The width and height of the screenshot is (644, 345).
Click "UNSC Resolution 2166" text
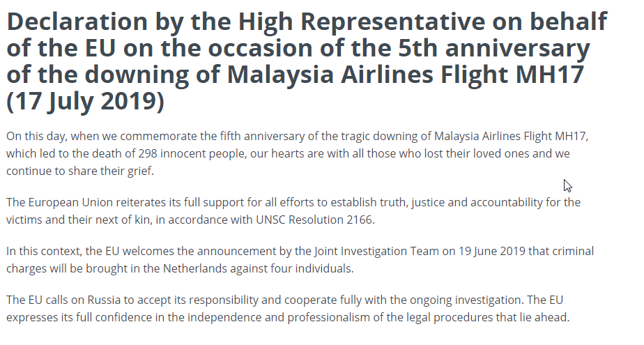314,220
